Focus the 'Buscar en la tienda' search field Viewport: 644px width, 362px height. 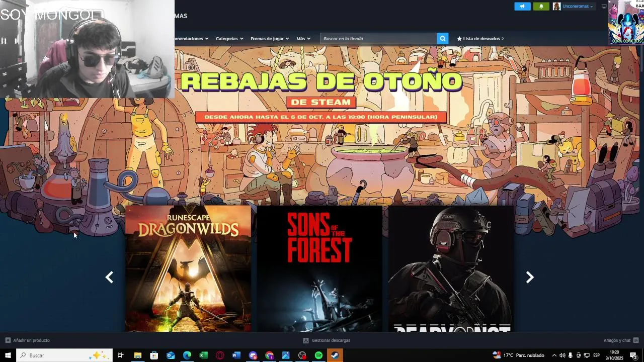[x=378, y=39]
